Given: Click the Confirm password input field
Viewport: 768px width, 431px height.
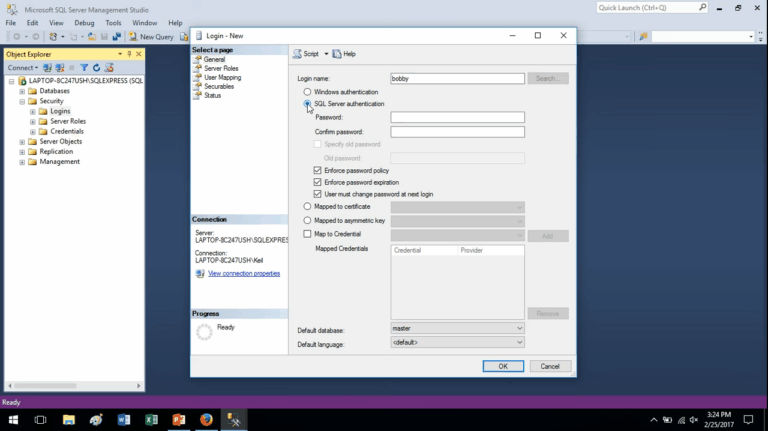Looking at the screenshot, I should [x=457, y=132].
